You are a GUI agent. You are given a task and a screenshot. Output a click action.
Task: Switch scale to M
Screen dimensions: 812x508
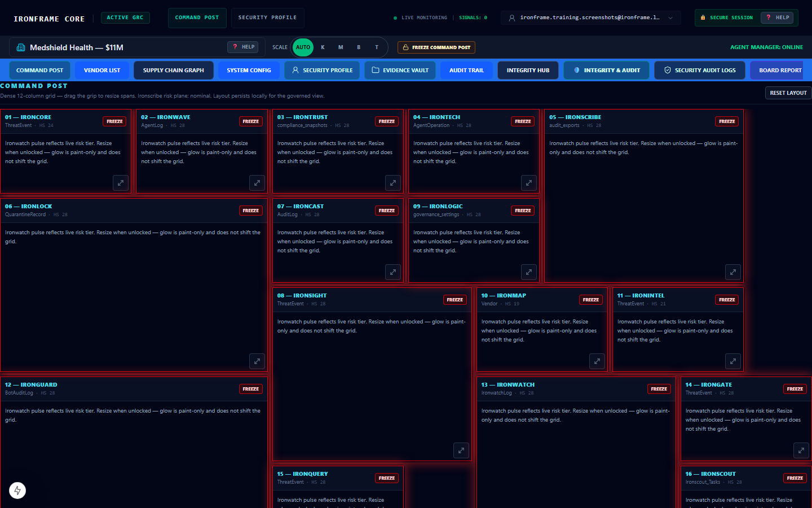pyautogui.click(x=341, y=47)
